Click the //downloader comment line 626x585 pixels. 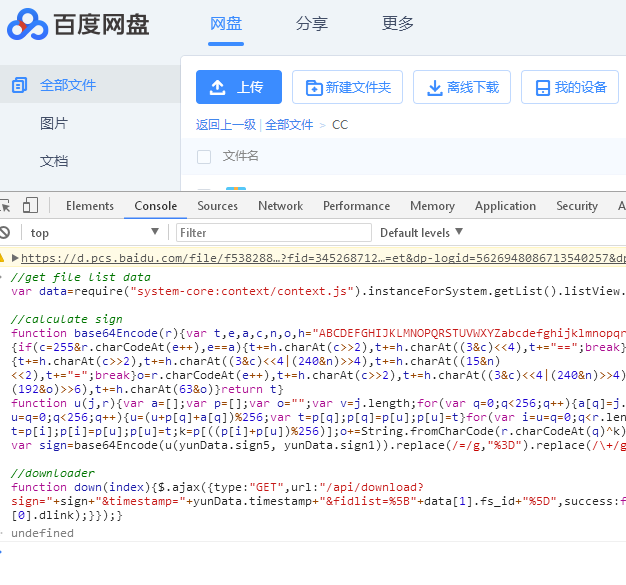pyautogui.click(x=53, y=473)
